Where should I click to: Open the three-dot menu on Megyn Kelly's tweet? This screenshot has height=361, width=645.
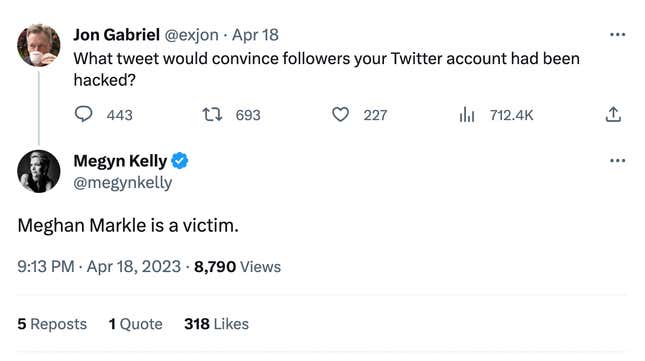click(617, 161)
